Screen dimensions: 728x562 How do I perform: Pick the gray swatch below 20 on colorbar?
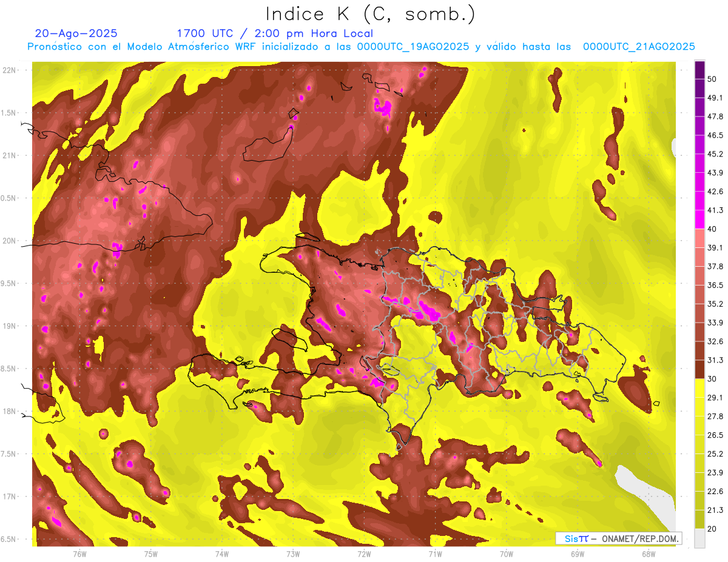pyautogui.click(x=699, y=538)
